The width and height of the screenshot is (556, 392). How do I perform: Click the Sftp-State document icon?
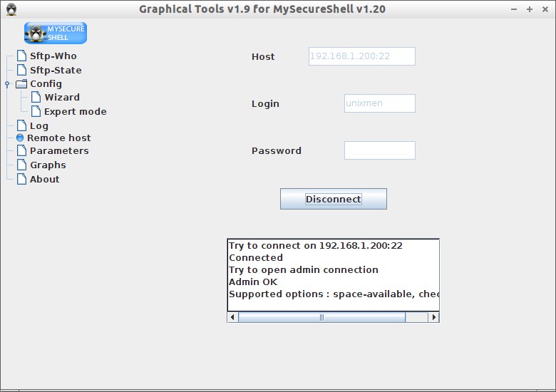click(22, 70)
